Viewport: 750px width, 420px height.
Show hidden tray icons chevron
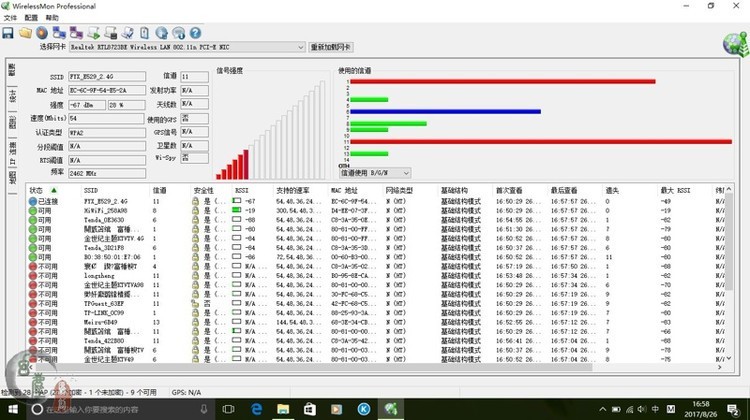602,409
